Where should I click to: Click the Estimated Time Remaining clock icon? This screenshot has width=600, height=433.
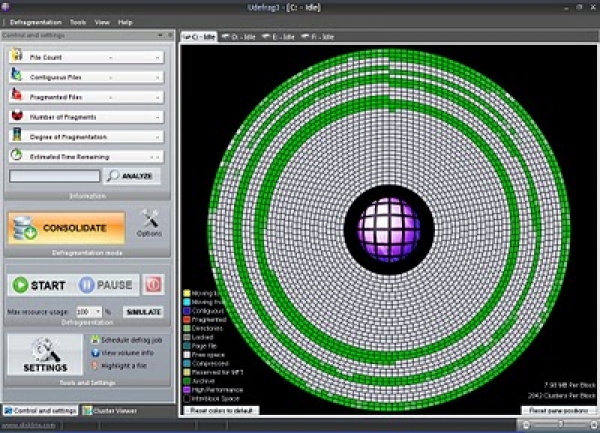pos(17,156)
